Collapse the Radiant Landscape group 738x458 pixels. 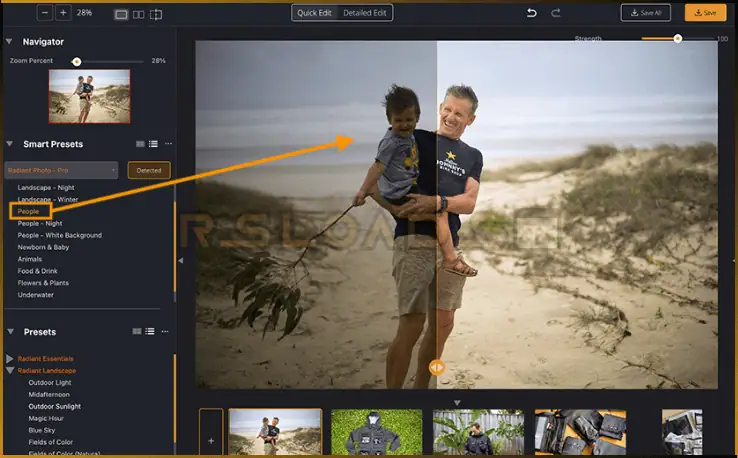(9, 370)
